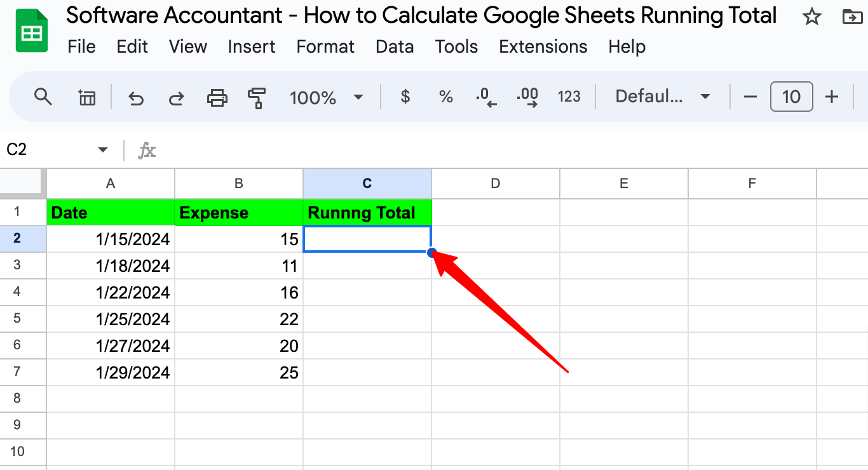Select row 10 header

point(23,452)
